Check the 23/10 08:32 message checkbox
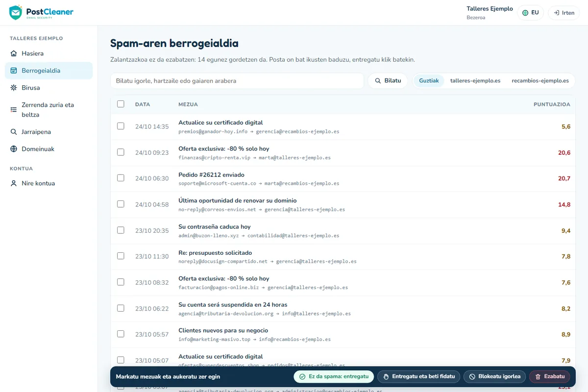Image resolution: width=588 pixels, height=392 pixels. pyautogui.click(x=121, y=282)
